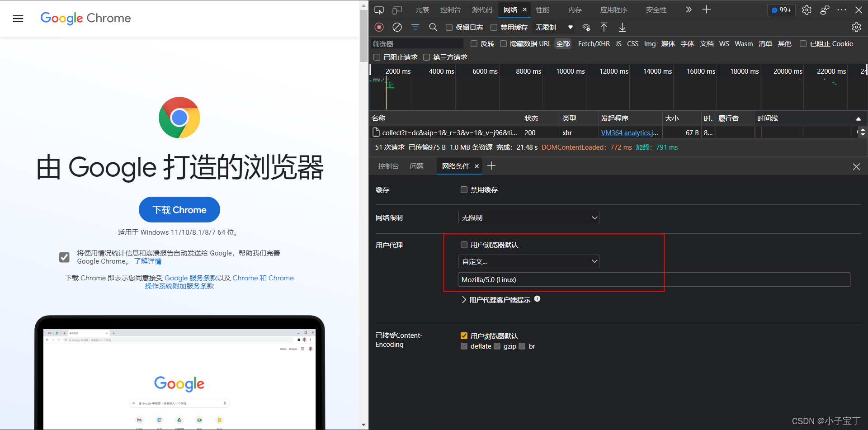Viewport: 868px width, 430px height.
Task: Open network panel settings gear
Action: coord(856,27)
